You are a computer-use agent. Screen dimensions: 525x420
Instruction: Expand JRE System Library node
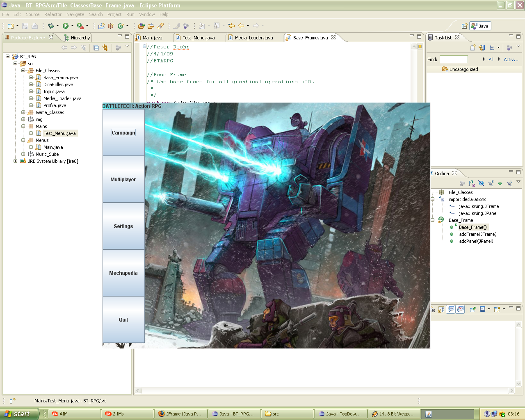click(x=15, y=161)
